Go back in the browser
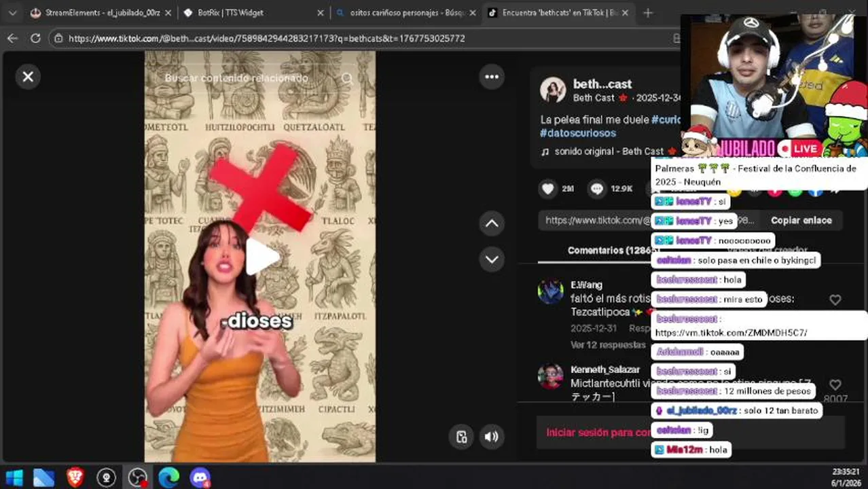The image size is (868, 489). coord(12,38)
